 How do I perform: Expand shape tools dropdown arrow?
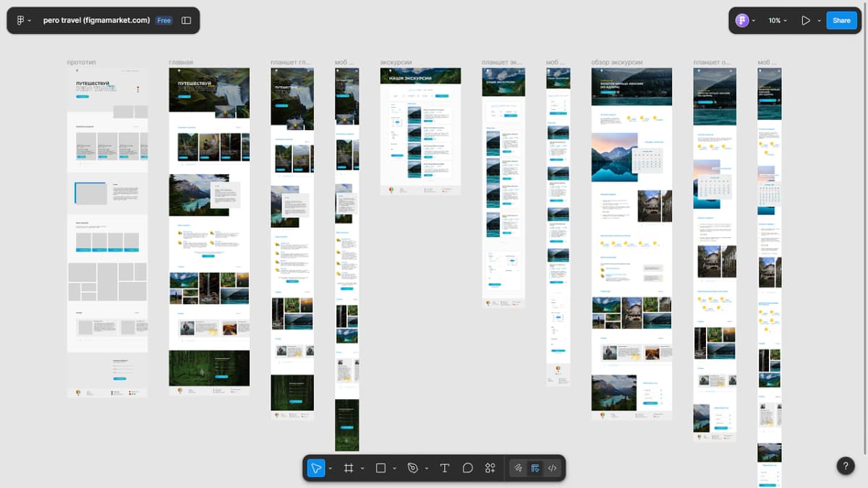(394, 468)
